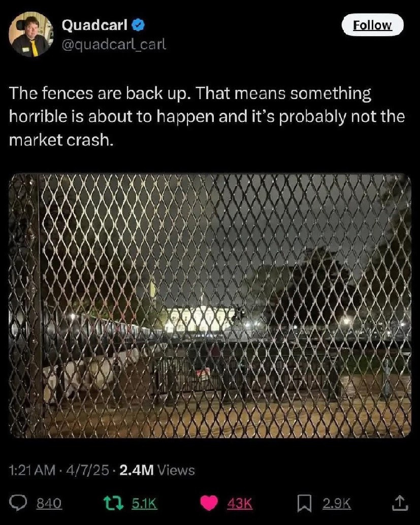Open the 5.1K reposts count
Viewport: 420px width, 525px height.
[144, 503]
